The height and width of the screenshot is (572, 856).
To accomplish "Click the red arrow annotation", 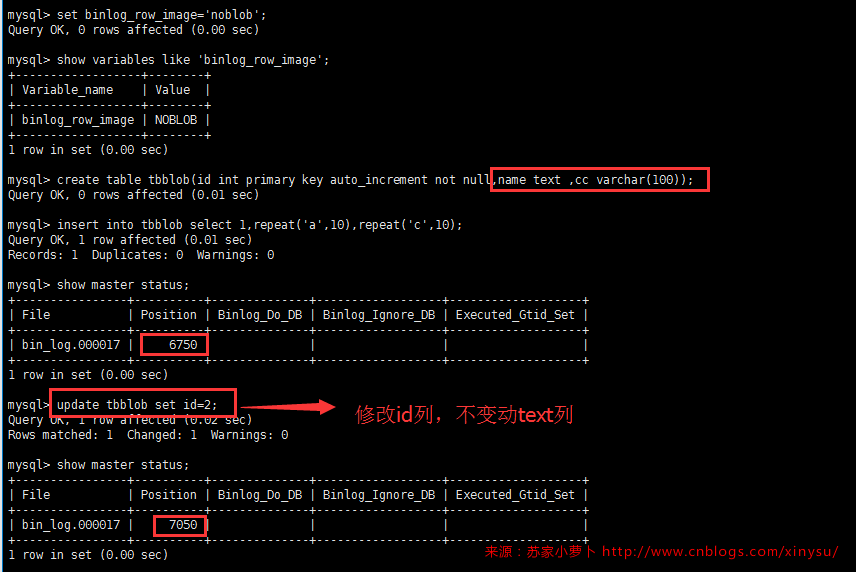I will [288, 406].
